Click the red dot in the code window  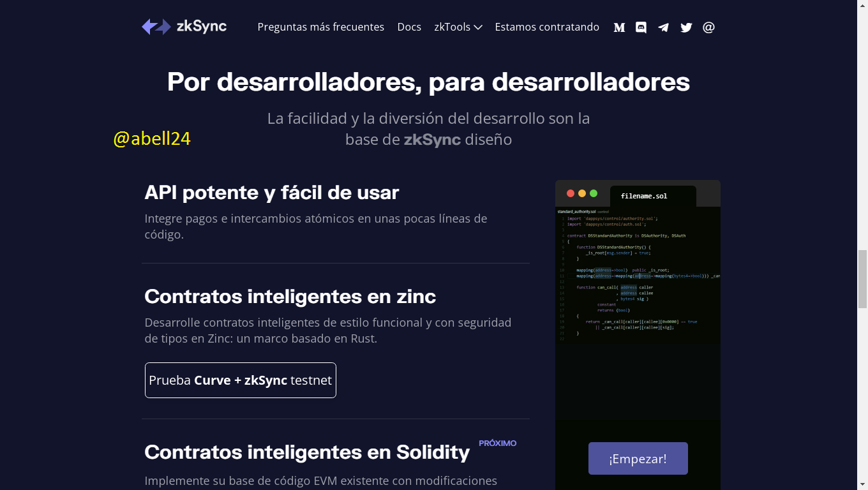571,193
